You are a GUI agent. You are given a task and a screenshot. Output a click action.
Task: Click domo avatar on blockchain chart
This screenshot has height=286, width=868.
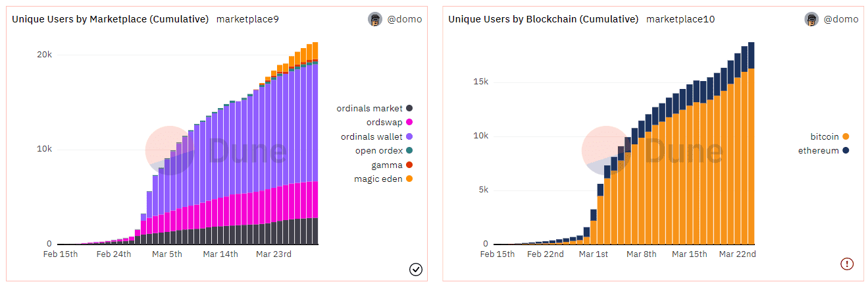(811, 19)
